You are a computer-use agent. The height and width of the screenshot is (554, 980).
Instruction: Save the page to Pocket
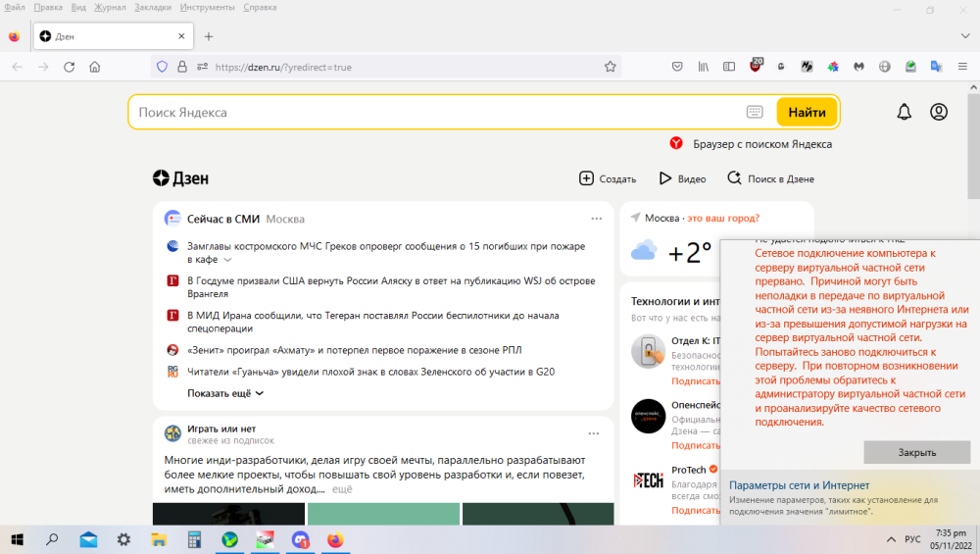point(677,67)
